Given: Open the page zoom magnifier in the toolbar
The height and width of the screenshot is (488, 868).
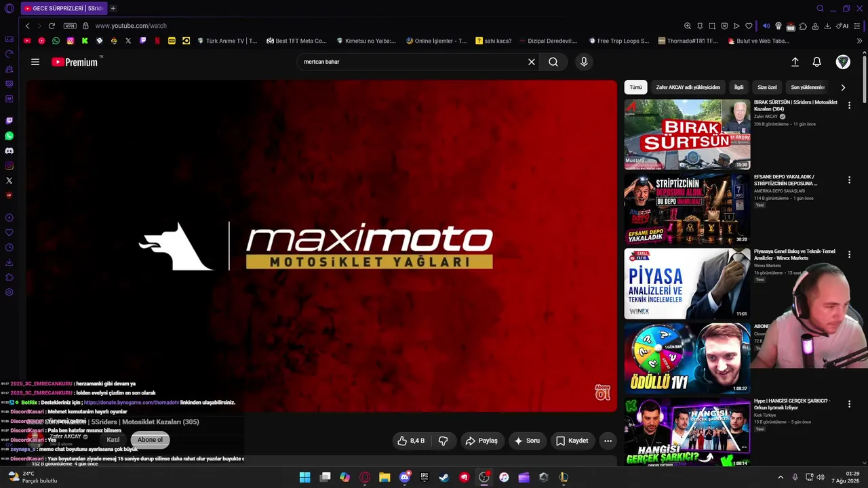Looking at the screenshot, I should tap(688, 26).
